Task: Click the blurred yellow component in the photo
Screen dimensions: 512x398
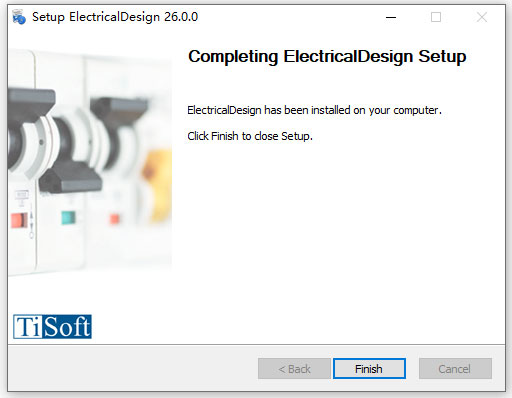Action: click(157, 185)
